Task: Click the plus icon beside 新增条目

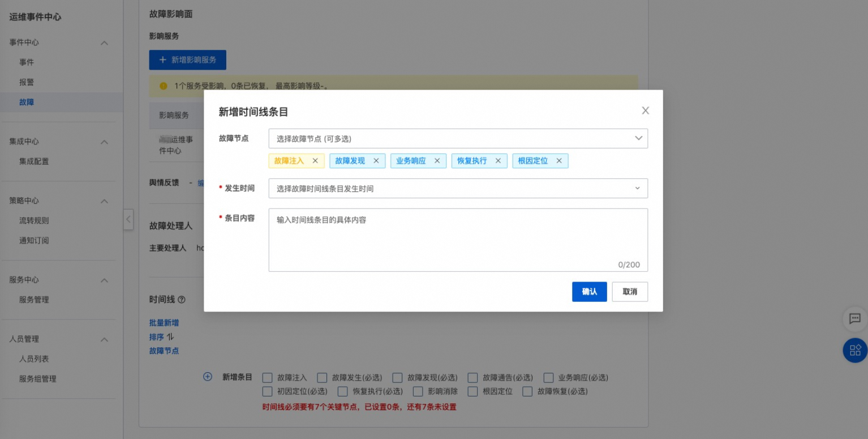Action: pos(208,377)
